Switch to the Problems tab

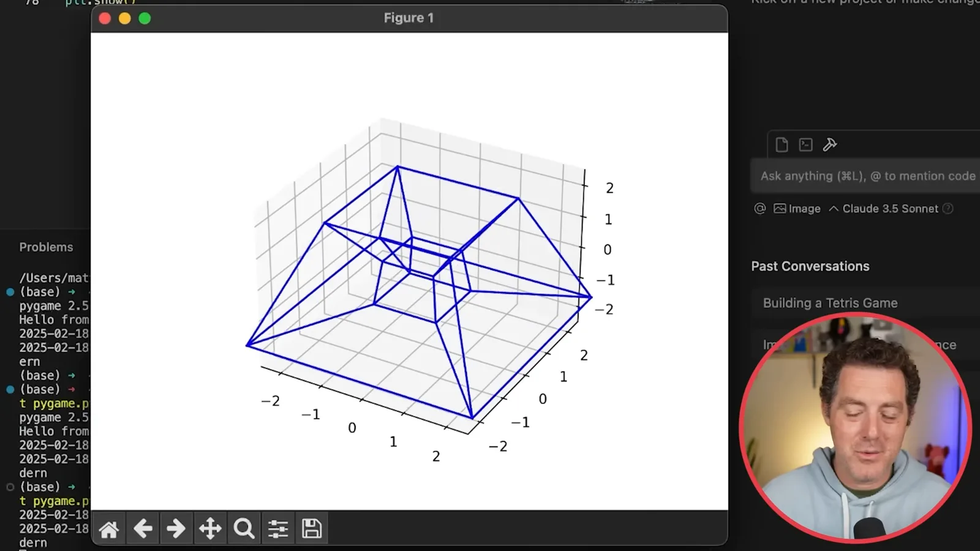pos(46,247)
